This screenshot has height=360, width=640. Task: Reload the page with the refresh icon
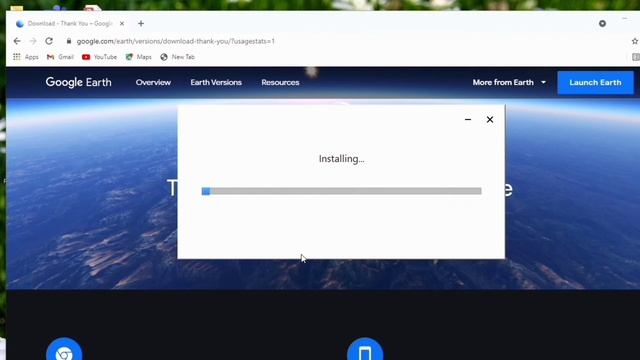[x=49, y=41]
